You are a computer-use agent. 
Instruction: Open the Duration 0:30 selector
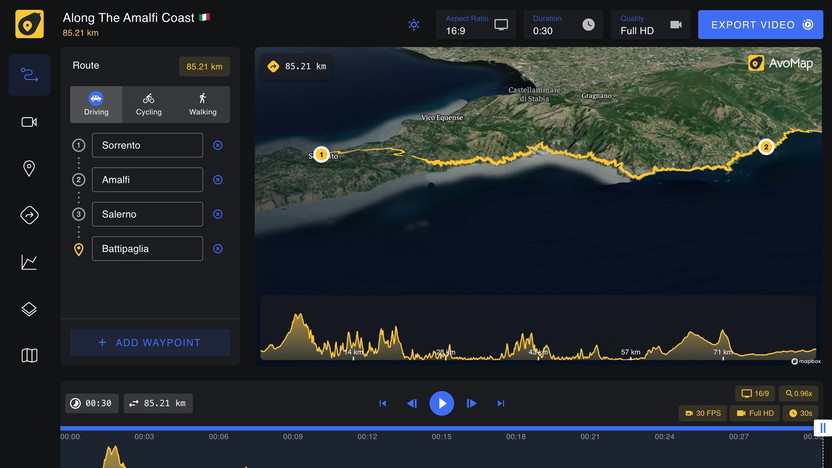563,25
